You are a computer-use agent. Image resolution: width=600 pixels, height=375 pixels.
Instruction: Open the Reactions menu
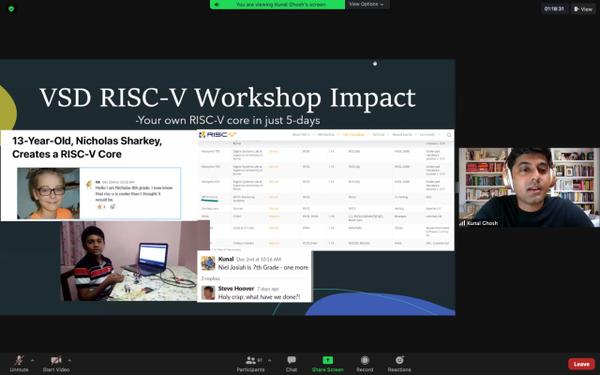coord(399,363)
